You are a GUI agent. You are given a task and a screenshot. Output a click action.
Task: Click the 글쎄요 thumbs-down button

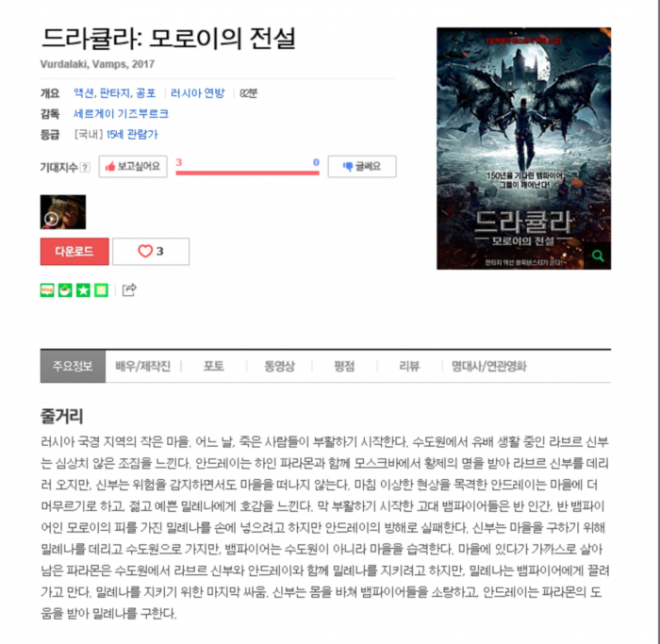pos(362,166)
